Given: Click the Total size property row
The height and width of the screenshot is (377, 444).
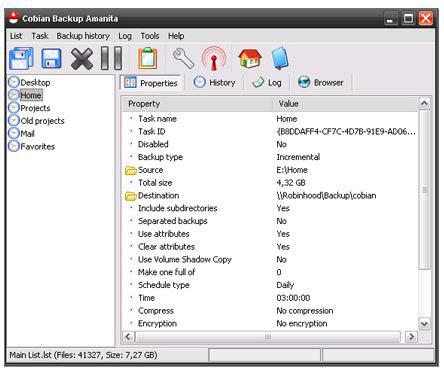Looking at the screenshot, I should coord(270,183).
